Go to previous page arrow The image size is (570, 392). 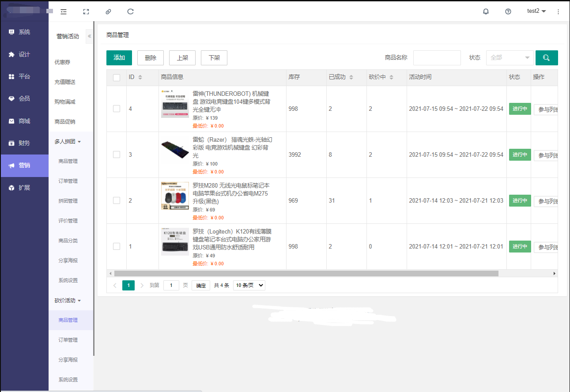tap(115, 286)
